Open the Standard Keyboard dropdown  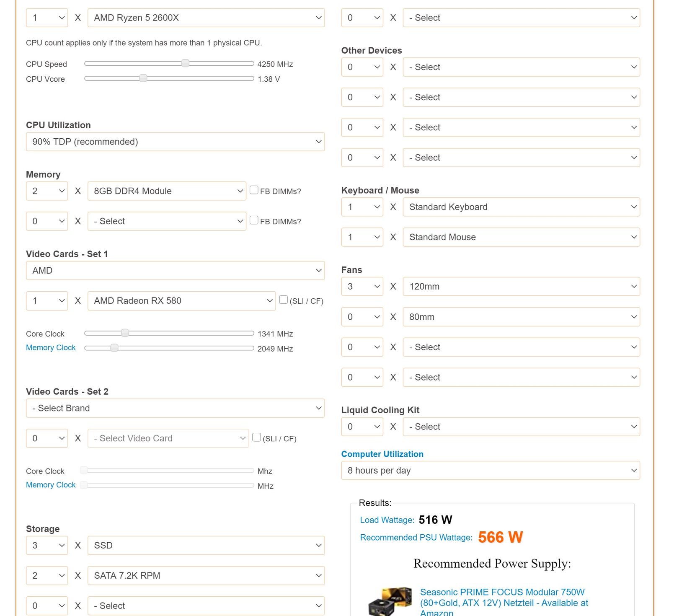[x=521, y=207]
